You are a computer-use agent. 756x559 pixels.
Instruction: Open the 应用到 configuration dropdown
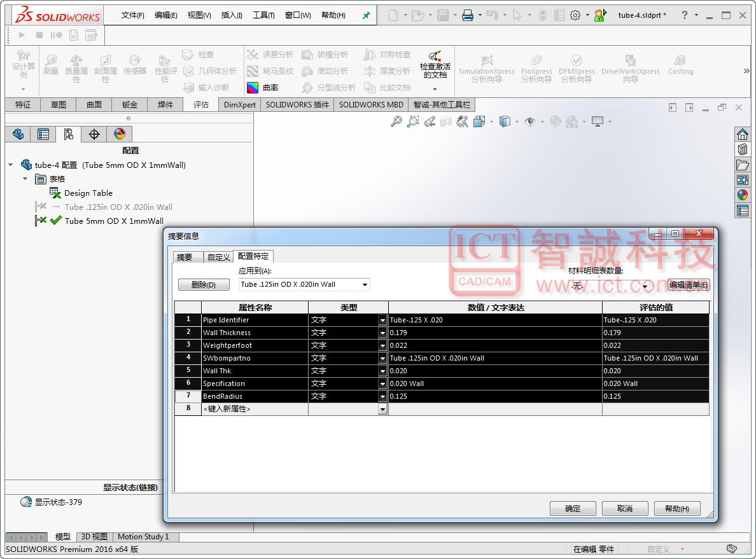(365, 285)
